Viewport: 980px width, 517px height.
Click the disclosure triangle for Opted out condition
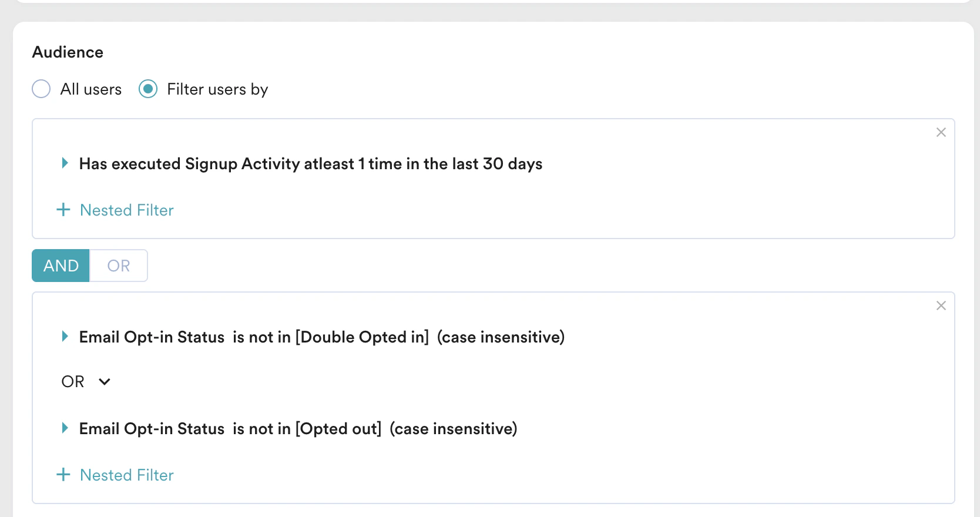point(65,428)
